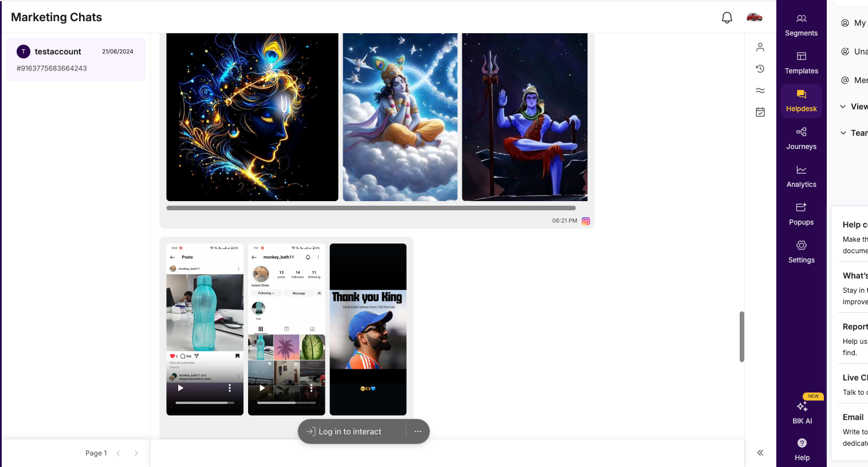Click the Marketing Chats heading

coord(56,17)
